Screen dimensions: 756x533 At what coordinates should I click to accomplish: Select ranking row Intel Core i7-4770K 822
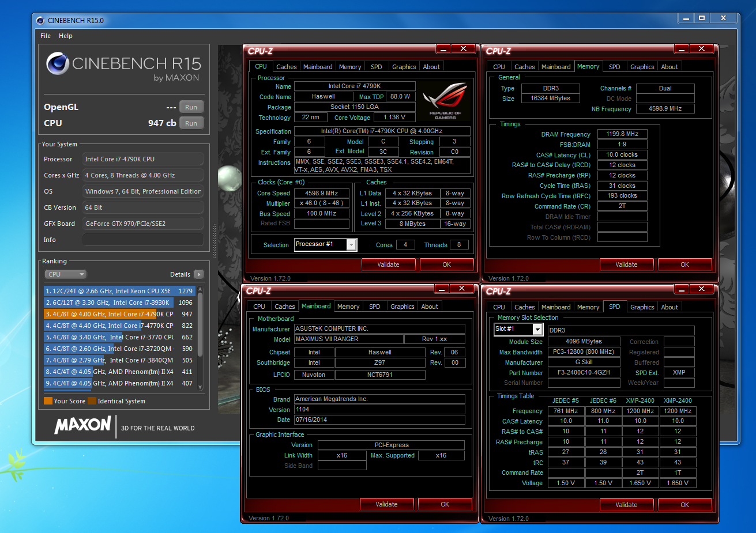tap(120, 326)
